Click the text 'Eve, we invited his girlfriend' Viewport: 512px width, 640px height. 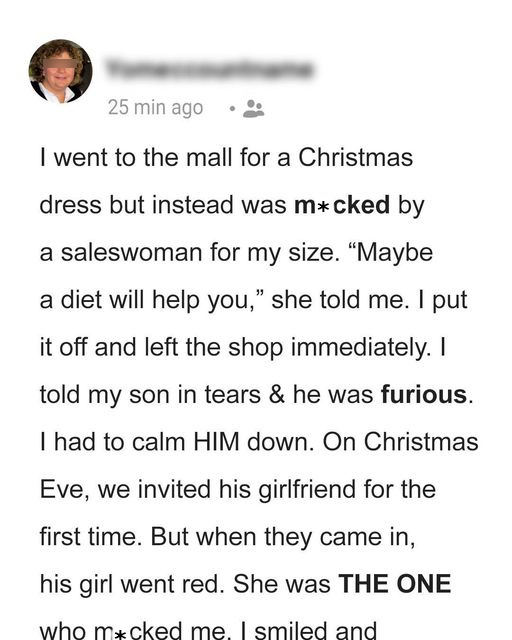pos(198,490)
